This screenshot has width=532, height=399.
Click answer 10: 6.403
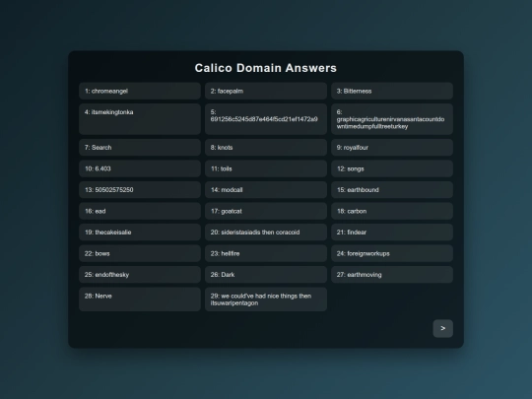140,168
